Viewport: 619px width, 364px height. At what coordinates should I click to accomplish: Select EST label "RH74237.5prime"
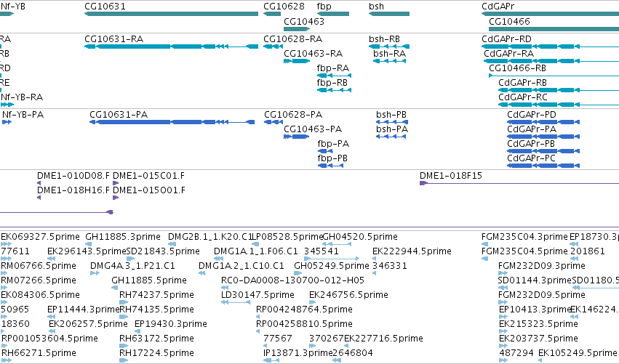[156, 295]
